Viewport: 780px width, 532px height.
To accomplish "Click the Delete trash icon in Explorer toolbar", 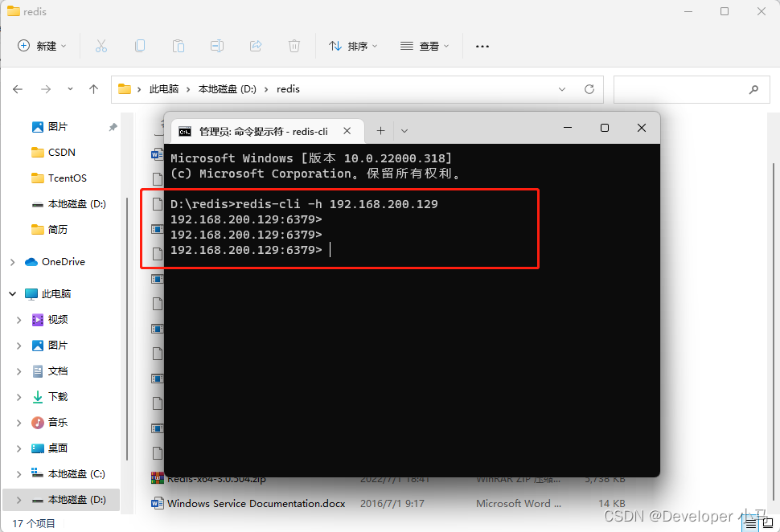I will coord(294,47).
